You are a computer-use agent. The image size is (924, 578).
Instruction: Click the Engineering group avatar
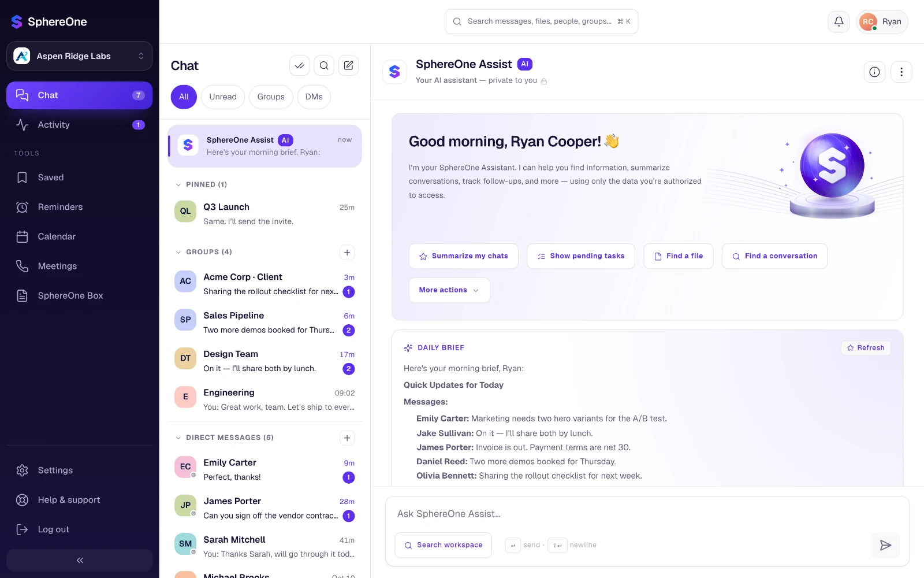(185, 397)
